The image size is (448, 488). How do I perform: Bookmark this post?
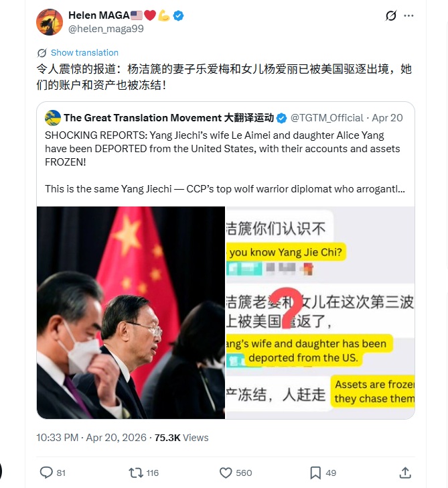point(315,473)
